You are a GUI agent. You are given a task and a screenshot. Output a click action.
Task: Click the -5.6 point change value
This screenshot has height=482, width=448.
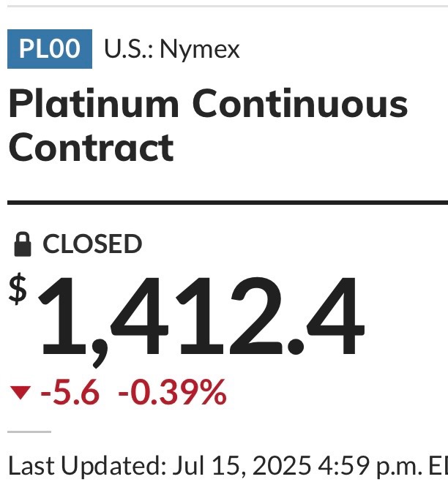(70, 392)
